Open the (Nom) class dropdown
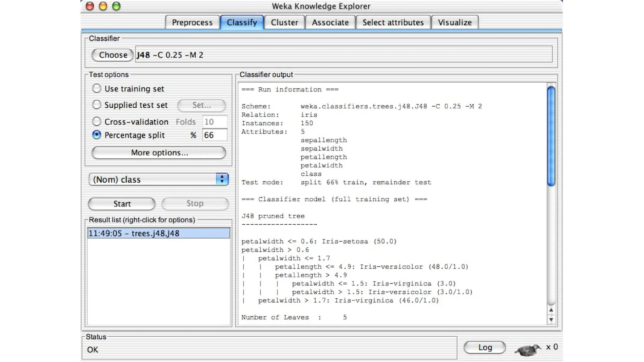 (158, 179)
